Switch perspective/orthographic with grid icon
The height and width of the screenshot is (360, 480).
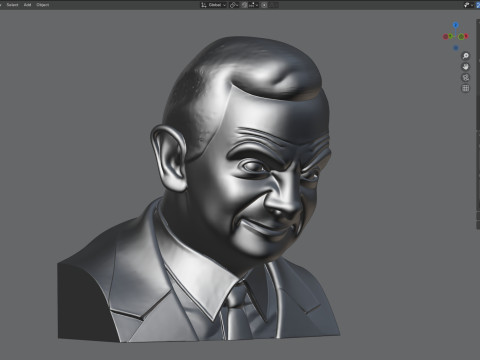coord(466,88)
